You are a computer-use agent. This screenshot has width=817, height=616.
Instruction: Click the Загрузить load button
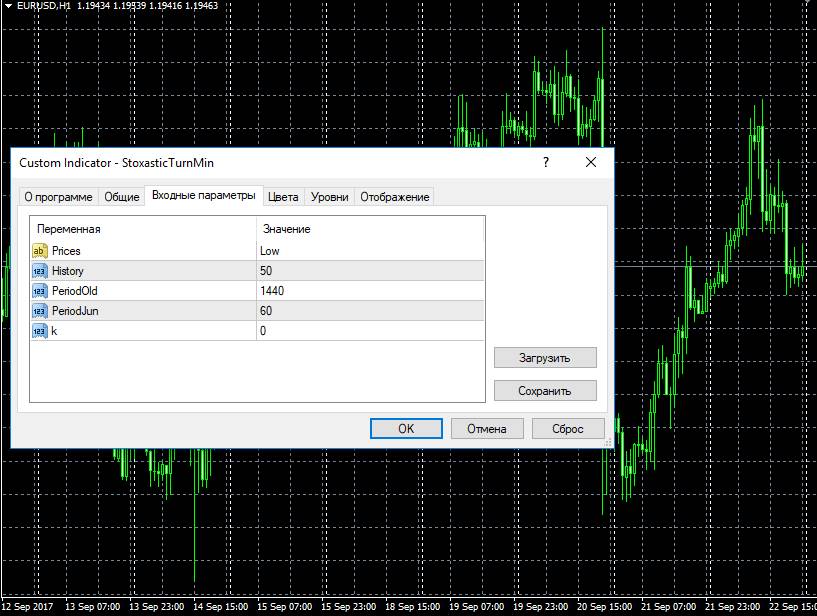pos(545,358)
